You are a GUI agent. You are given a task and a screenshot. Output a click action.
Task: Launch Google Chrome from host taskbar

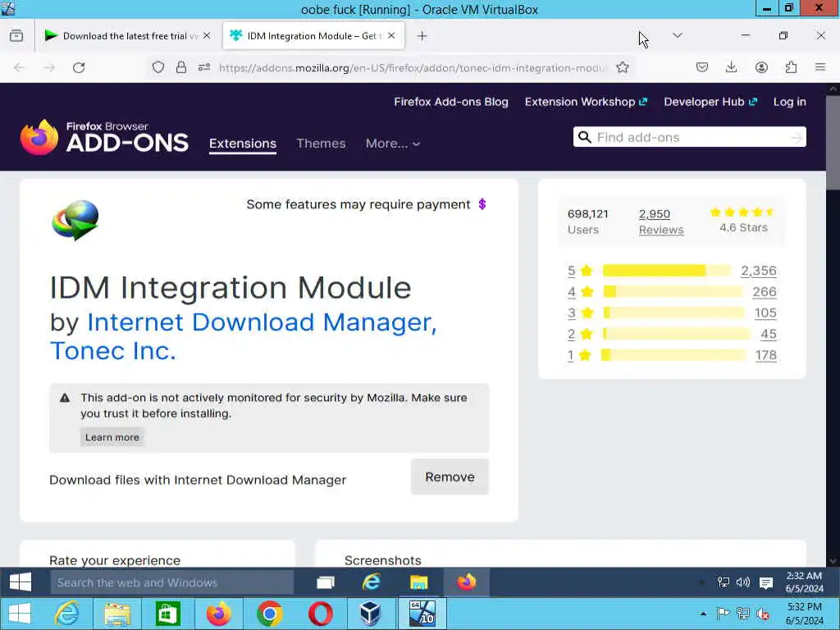269,614
